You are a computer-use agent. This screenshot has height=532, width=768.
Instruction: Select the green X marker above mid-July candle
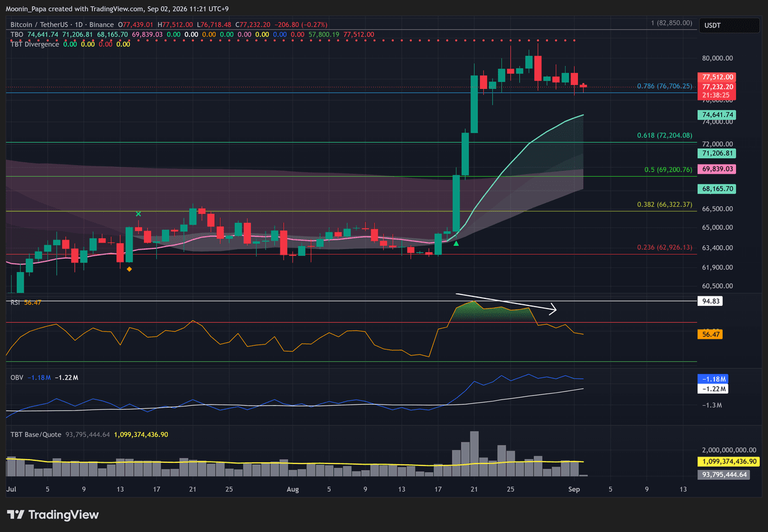tap(138, 213)
